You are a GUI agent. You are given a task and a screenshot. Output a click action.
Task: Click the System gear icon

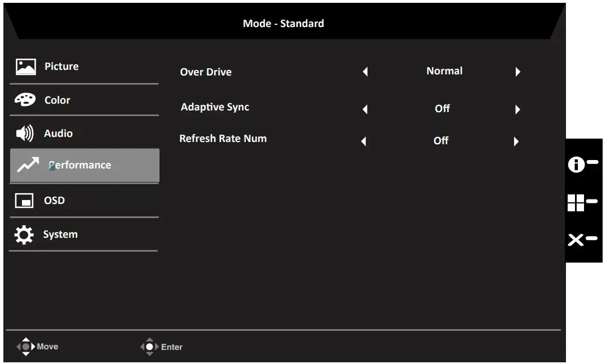[x=24, y=234]
